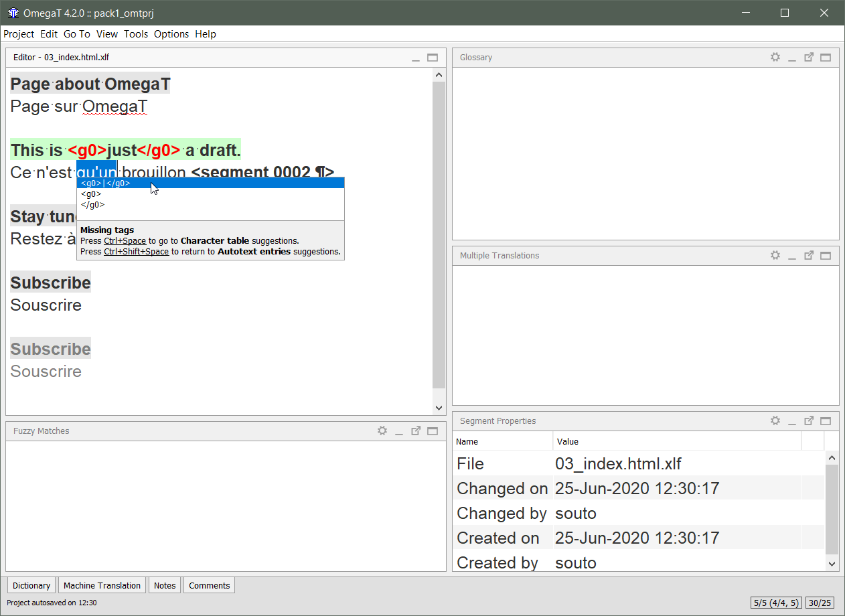Image resolution: width=845 pixels, height=616 pixels.
Task: Click the OmegaT title bar app icon
Action: 13,13
